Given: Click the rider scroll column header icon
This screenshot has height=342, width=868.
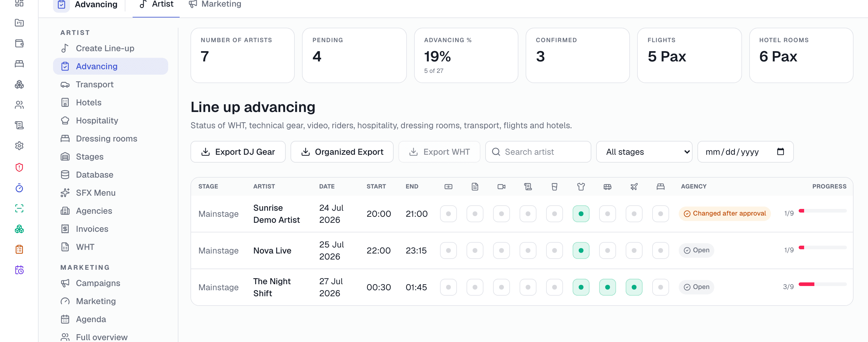Looking at the screenshot, I should click(528, 186).
